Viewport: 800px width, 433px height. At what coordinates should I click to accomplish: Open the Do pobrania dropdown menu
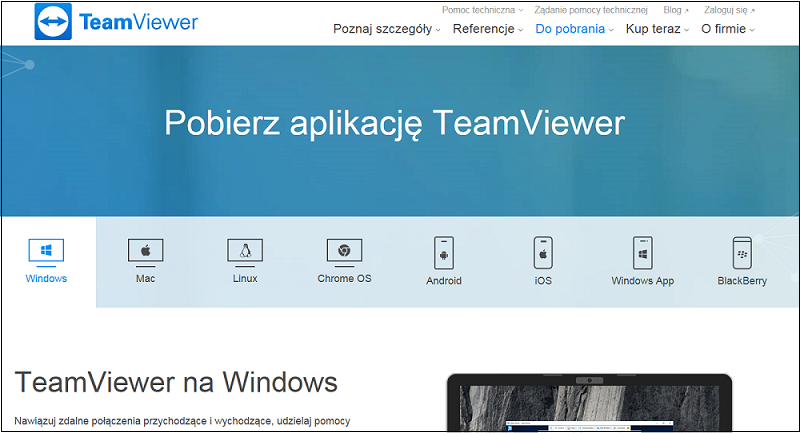click(574, 29)
